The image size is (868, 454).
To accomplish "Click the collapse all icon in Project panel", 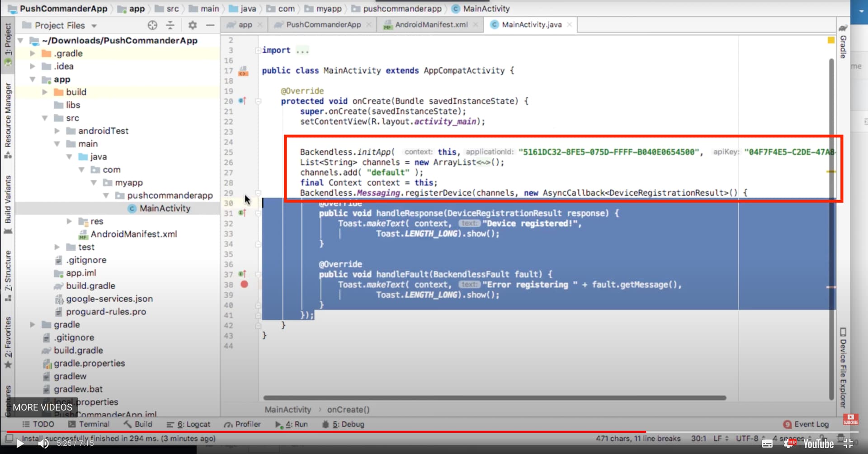I will [x=170, y=25].
